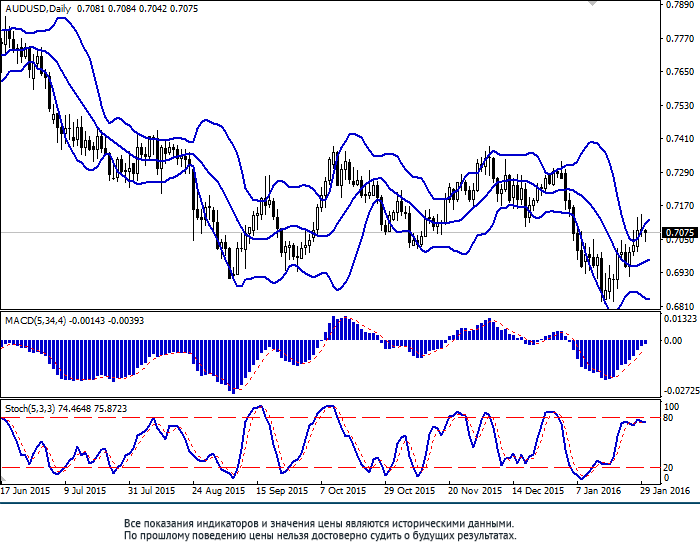This screenshot has height=552, width=700.
Task: Click the 0.7650 price axis label
Action: pos(680,72)
